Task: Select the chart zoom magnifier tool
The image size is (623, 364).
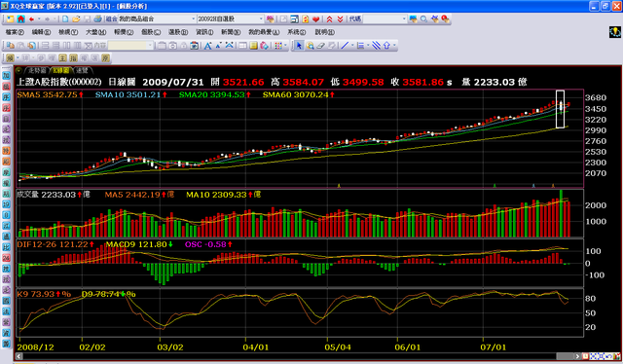Action: coord(310,46)
